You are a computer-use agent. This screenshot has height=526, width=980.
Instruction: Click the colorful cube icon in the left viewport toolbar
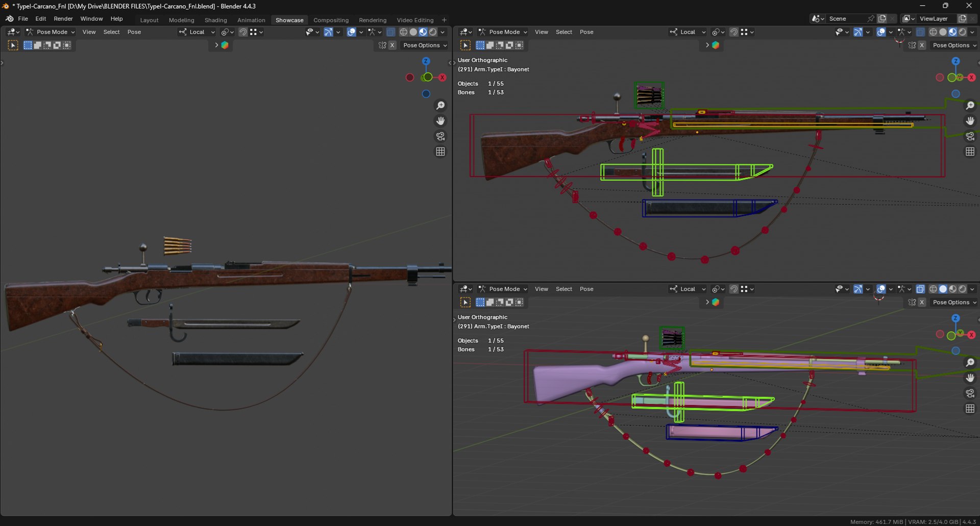click(225, 45)
